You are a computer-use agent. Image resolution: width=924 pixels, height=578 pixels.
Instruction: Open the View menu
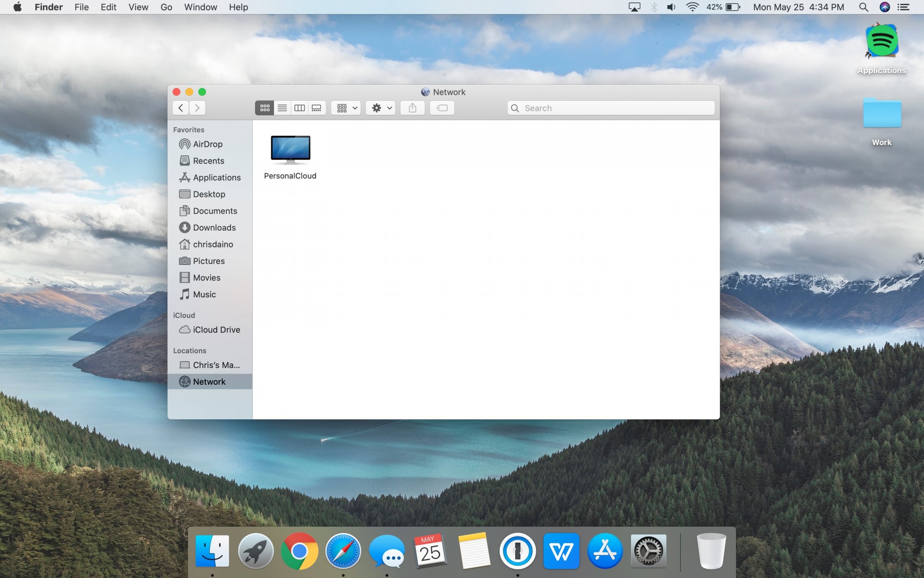click(138, 7)
